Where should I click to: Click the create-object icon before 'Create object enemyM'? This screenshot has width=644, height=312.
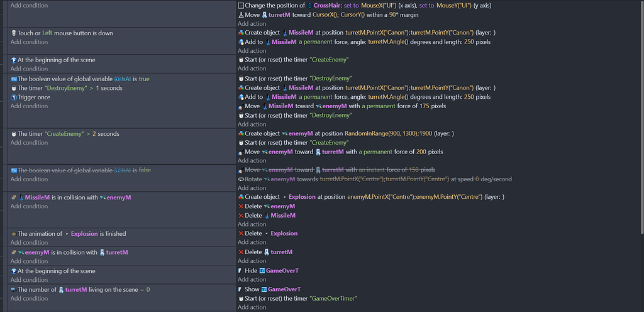point(241,133)
